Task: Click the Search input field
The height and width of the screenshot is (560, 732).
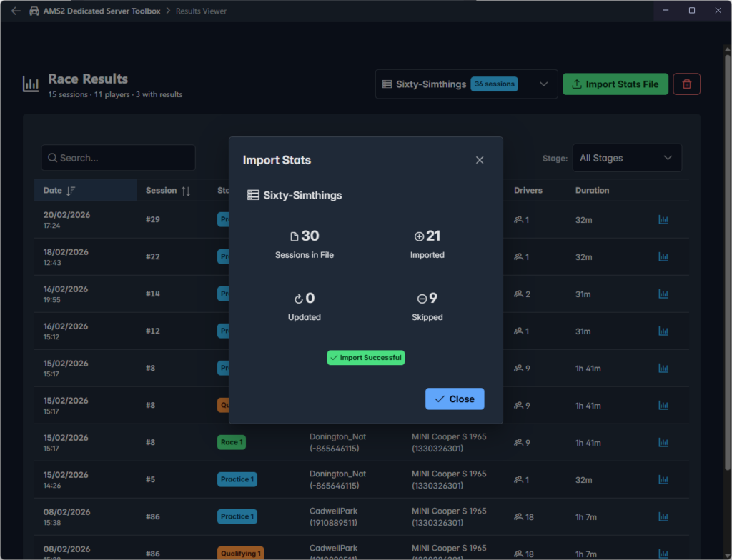Action: point(118,158)
